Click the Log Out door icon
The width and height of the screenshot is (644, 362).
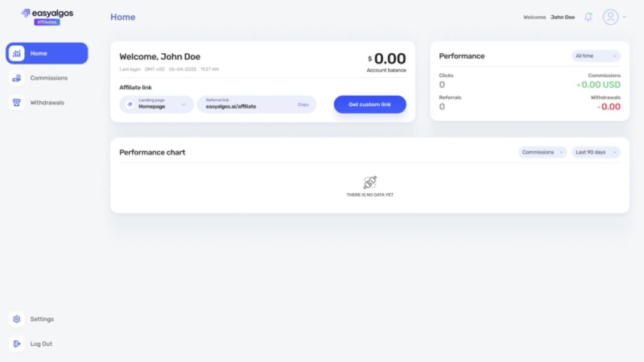17,344
